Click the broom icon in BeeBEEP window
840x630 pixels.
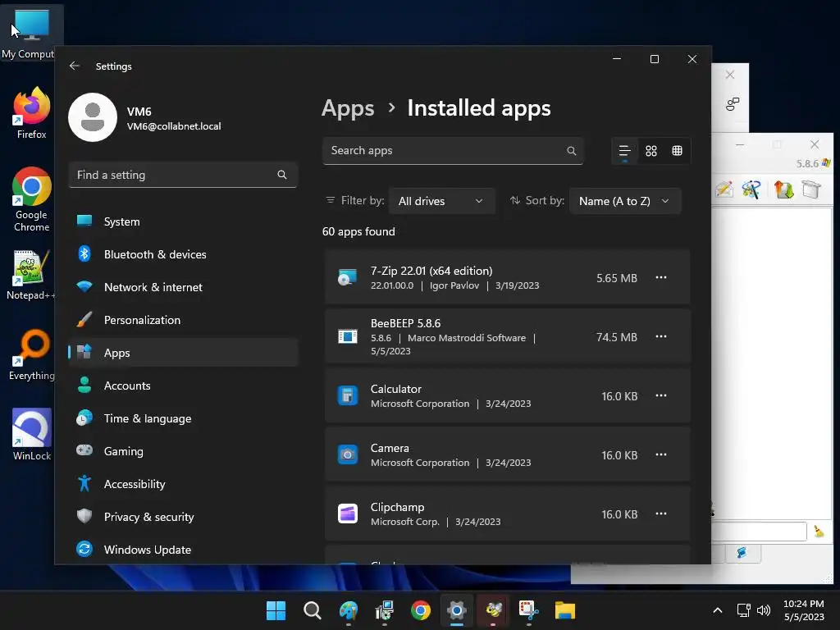pyautogui.click(x=819, y=531)
